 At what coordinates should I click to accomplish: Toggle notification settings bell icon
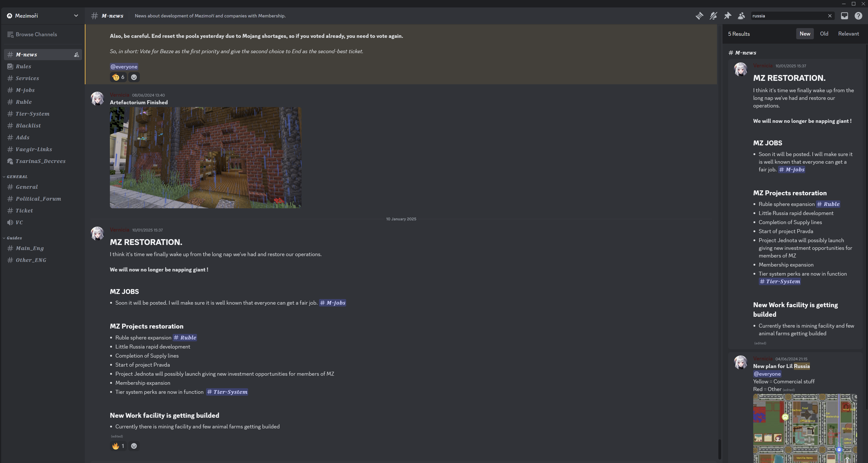click(x=713, y=16)
